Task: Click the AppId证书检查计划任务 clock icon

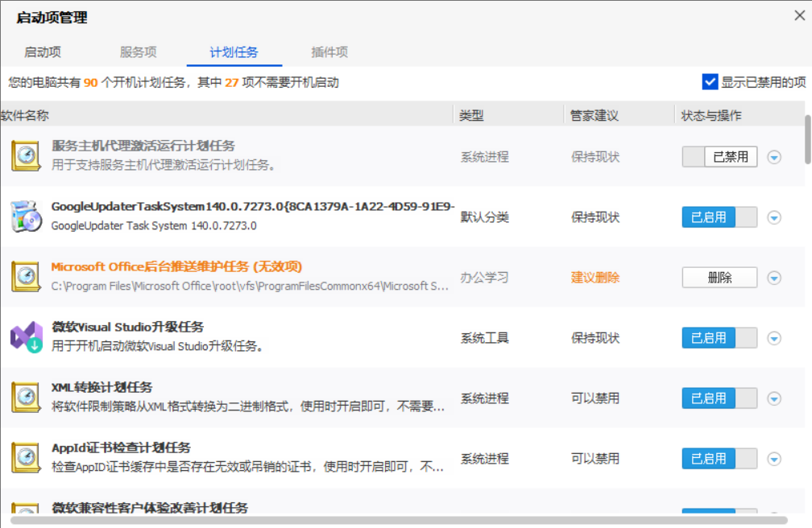Action: tap(26, 458)
